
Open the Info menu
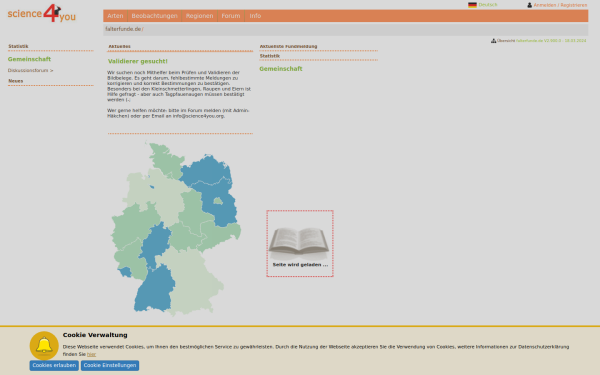(x=255, y=16)
